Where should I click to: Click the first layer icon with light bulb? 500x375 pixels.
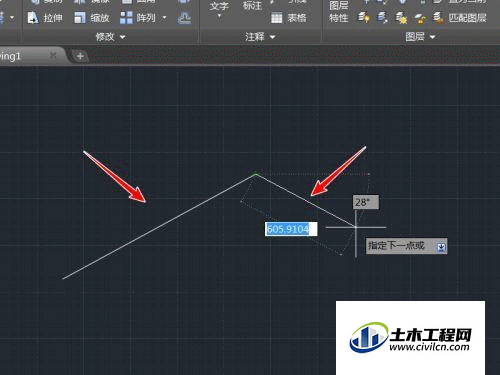click(364, 17)
